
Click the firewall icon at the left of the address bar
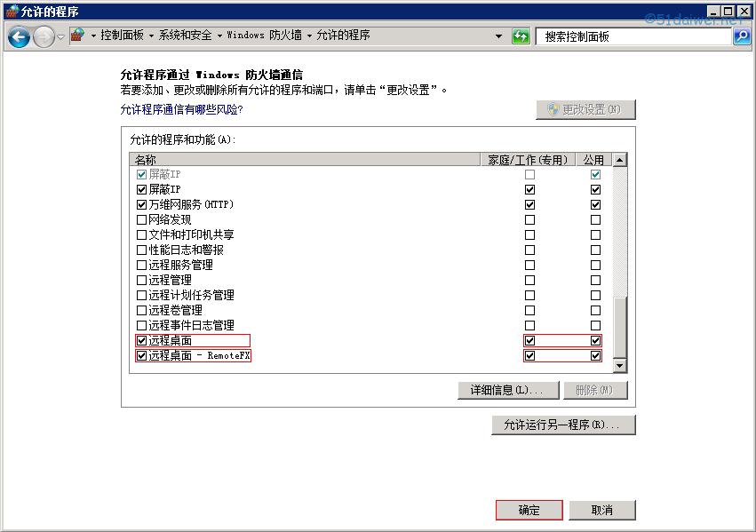76,36
